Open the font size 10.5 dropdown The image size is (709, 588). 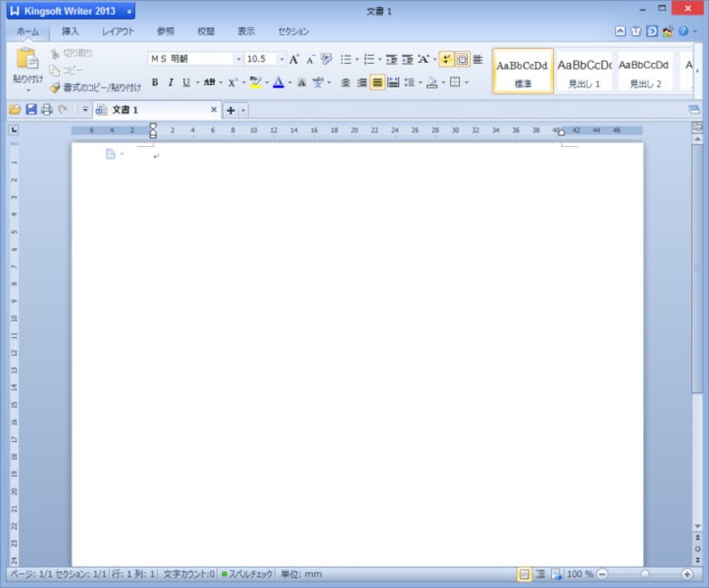point(282,59)
